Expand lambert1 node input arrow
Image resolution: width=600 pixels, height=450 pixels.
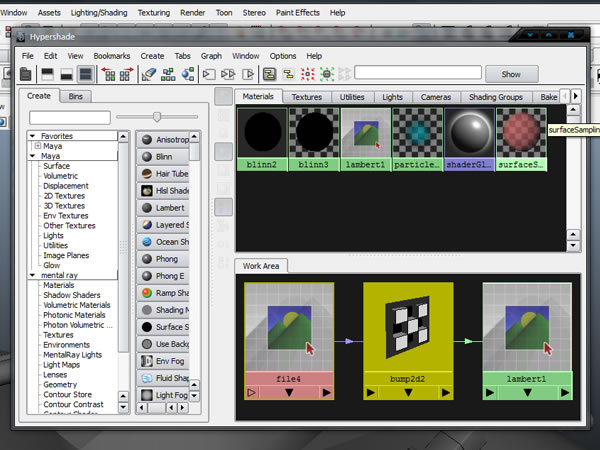click(490, 393)
